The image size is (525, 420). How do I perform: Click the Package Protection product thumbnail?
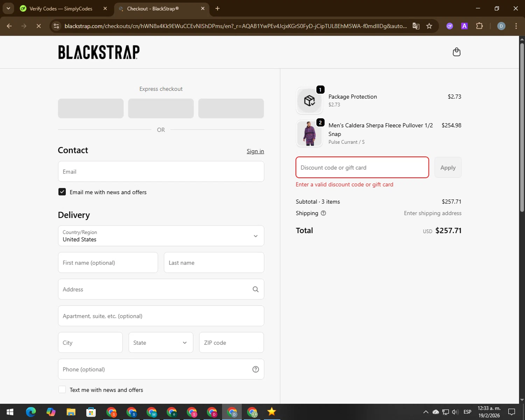[x=309, y=101]
